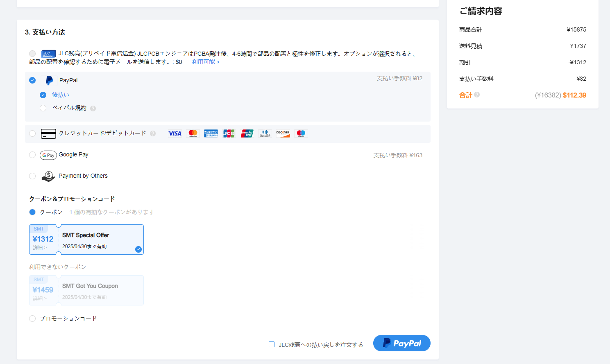Select Payment by Others radio button
This screenshot has height=364, width=610.
[32, 176]
